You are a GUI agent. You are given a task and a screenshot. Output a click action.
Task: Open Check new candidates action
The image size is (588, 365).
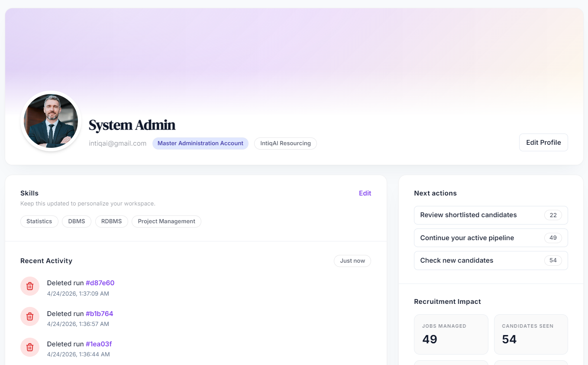(491, 261)
